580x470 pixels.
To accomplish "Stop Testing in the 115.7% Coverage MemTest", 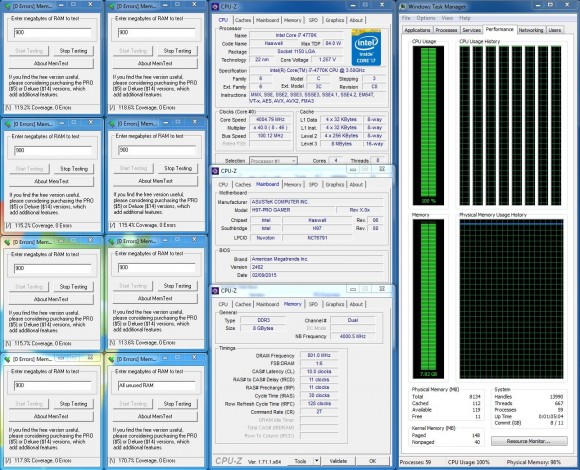I will coord(73,287).
